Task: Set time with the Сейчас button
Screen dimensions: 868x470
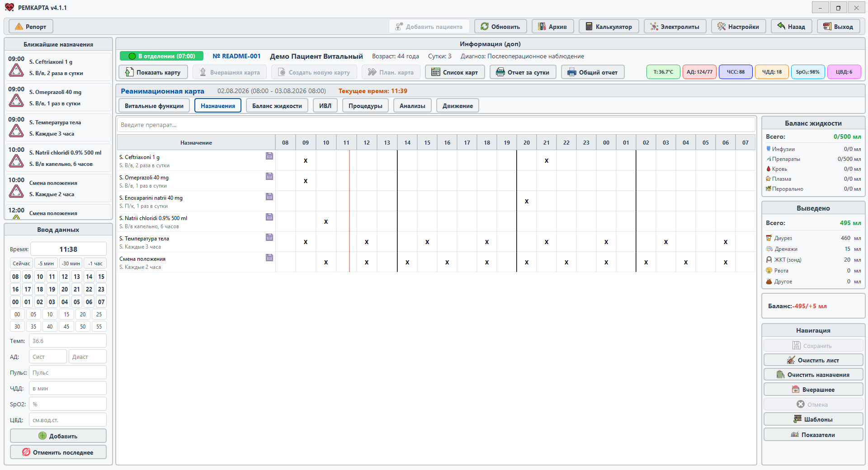Action: click(21, 263)
